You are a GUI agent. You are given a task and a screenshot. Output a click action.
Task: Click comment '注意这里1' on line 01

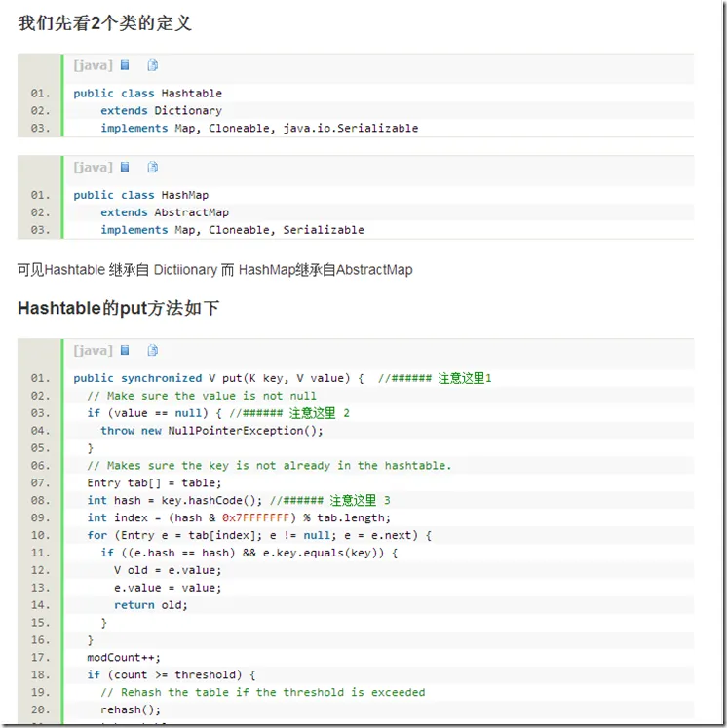point(464,378)
